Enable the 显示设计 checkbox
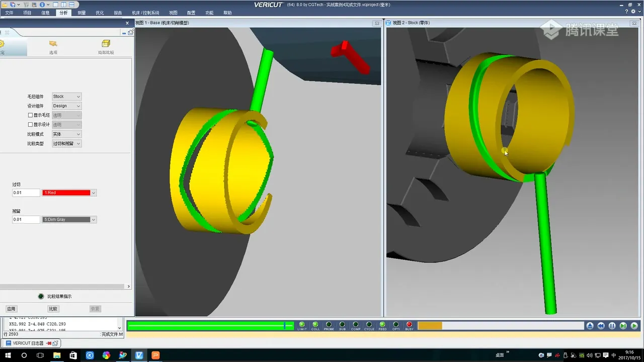 (30, 125)
